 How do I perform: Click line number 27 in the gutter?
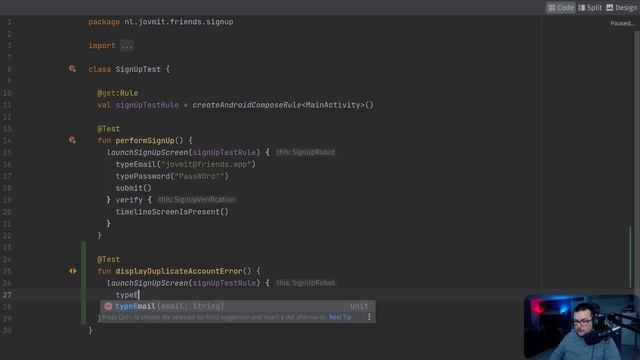[x=7, y=295]
